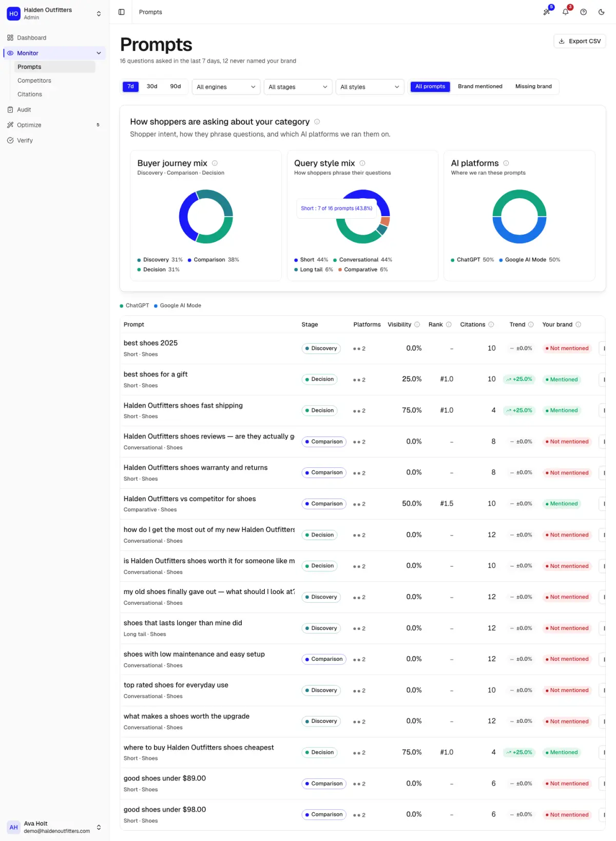616x841 pixels.
Task: Filter by Brand mentioned
Action: (x=480, y=86)
